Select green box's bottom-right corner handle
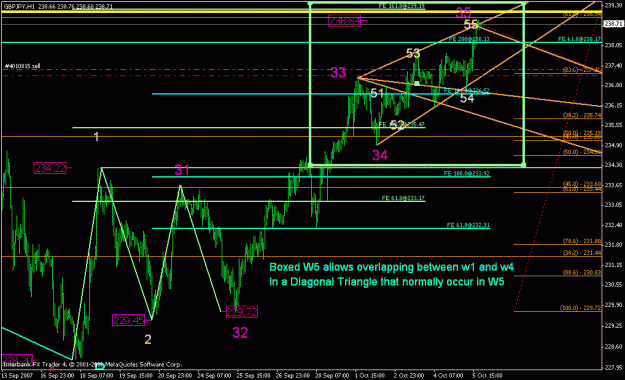Screen dimensions: 625x380 point(523,165)
